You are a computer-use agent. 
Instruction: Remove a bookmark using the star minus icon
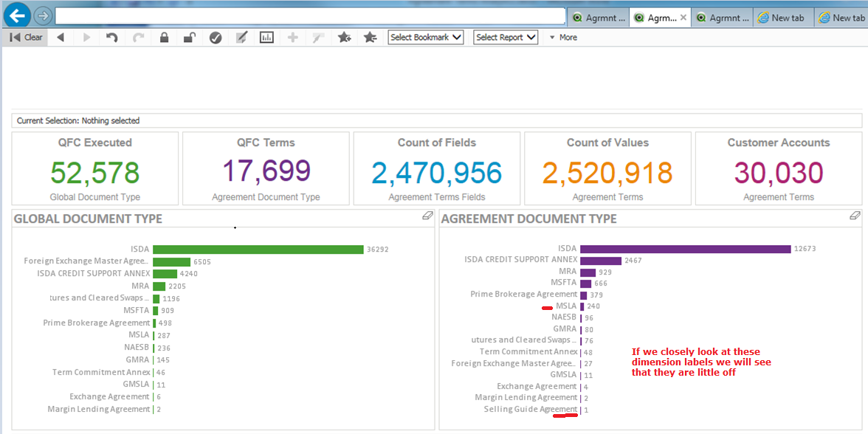click(370, 38)
